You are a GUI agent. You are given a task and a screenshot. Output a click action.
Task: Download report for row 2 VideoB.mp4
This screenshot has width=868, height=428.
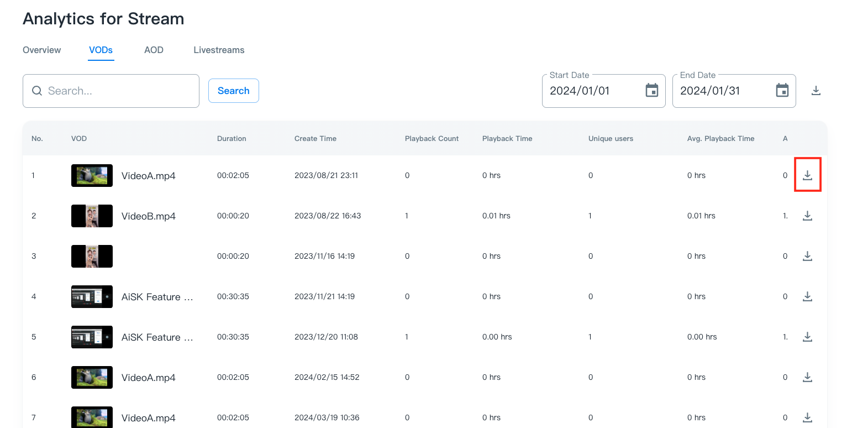(x=807, y=216)
